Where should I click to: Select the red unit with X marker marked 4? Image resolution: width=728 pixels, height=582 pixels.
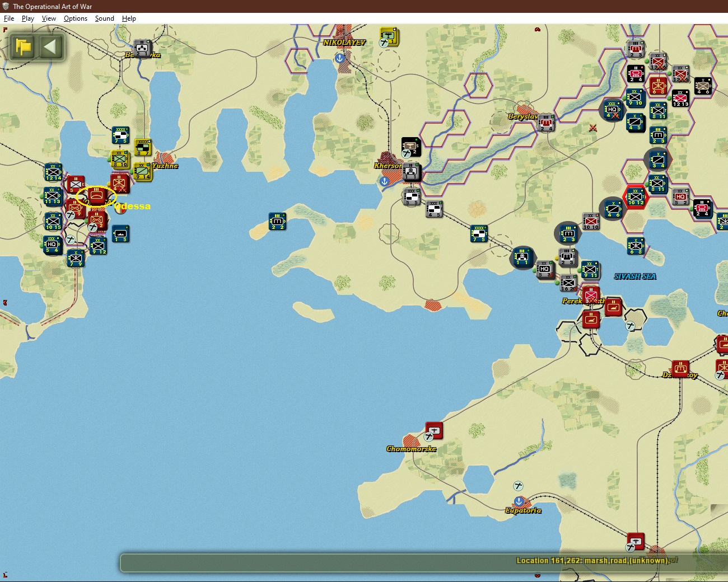119,183
